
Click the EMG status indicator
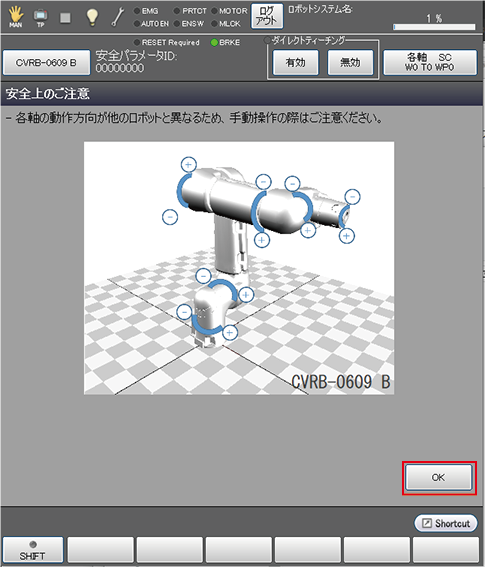point(146,11)
